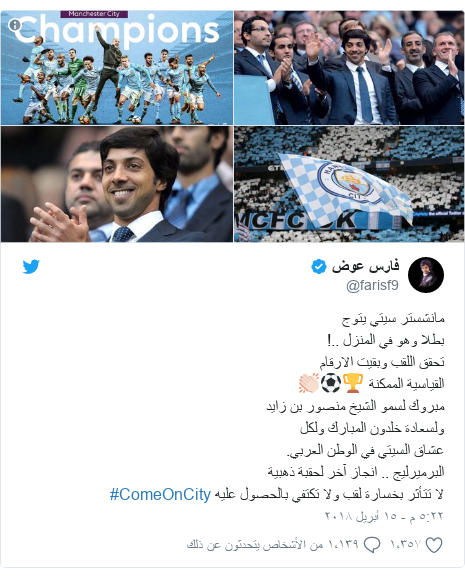
Task: Click the likes count ١،٣٥٧
Action: [x=406, y=545]
